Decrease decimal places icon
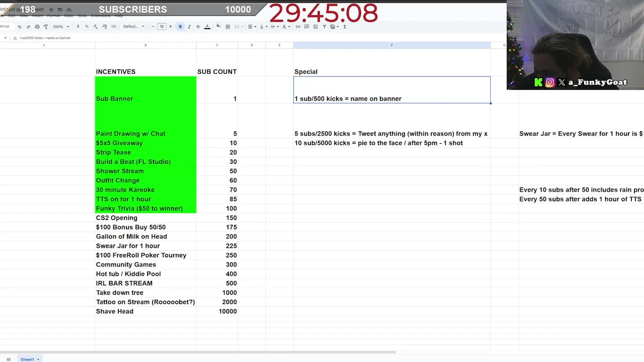The image size is (644, 362). pyautogui.click(x=95, y=27)
